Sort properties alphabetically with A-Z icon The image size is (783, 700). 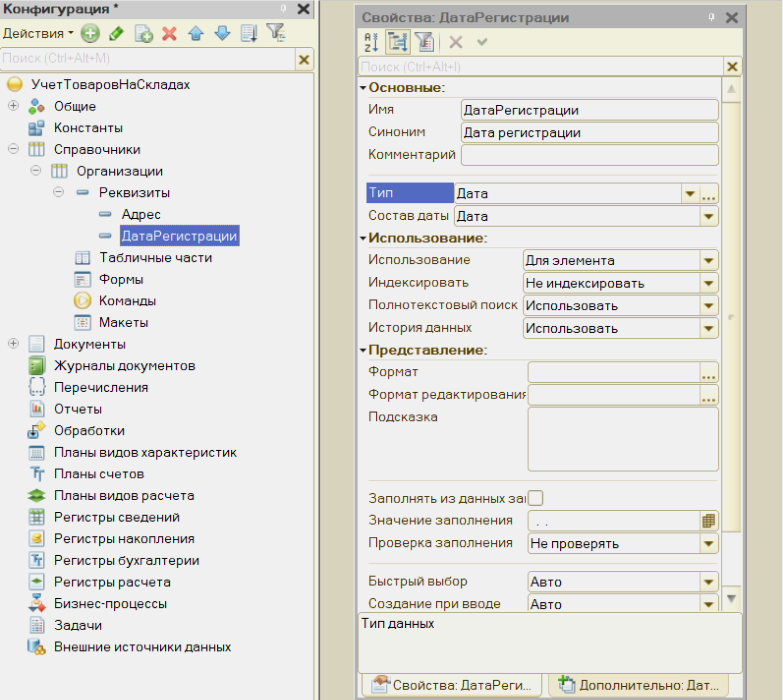(372, 42)
